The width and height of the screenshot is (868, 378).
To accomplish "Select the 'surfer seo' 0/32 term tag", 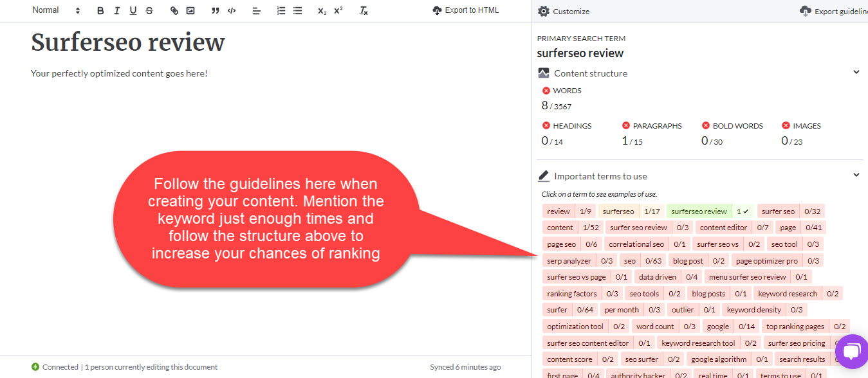I will click(x=791, y=212).
